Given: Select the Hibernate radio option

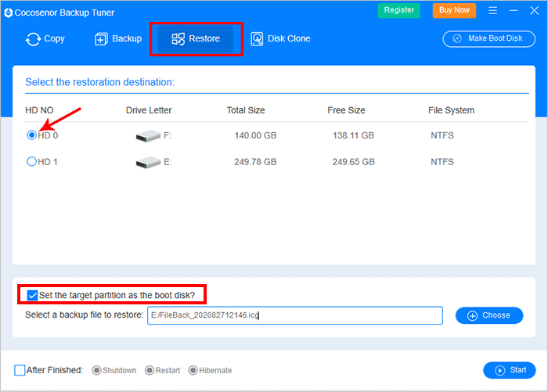Looking at the screenshot, I should [x=193, y=370].
